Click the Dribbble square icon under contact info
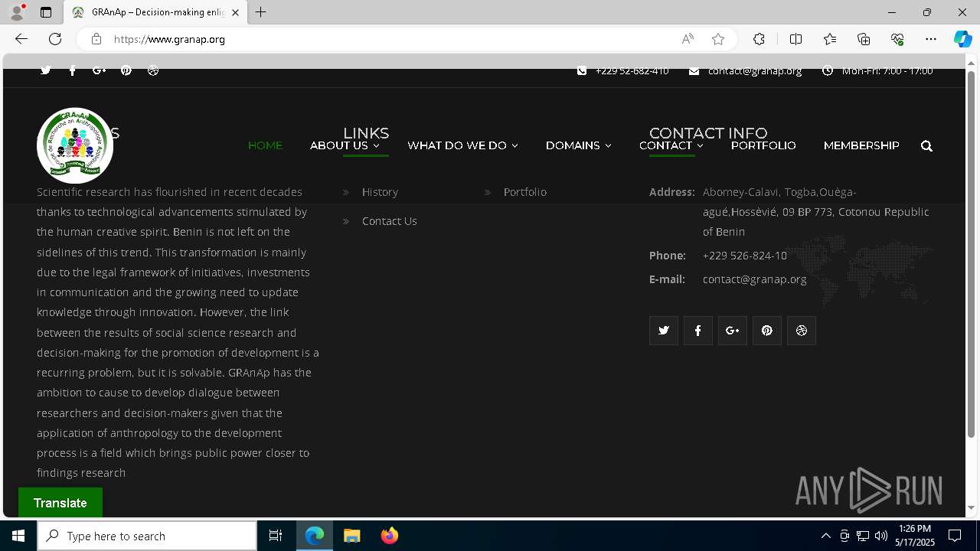The image size is (980, 551). click(802, 331)
